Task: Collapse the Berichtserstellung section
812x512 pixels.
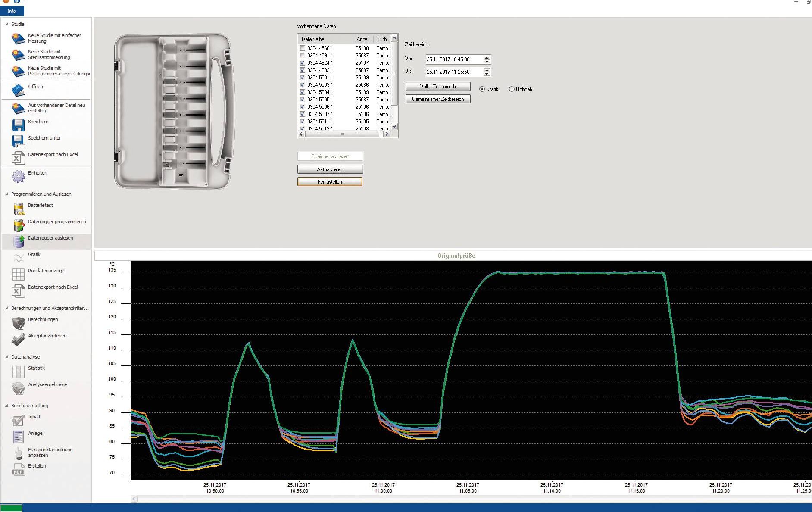Action: click(6, 406)
